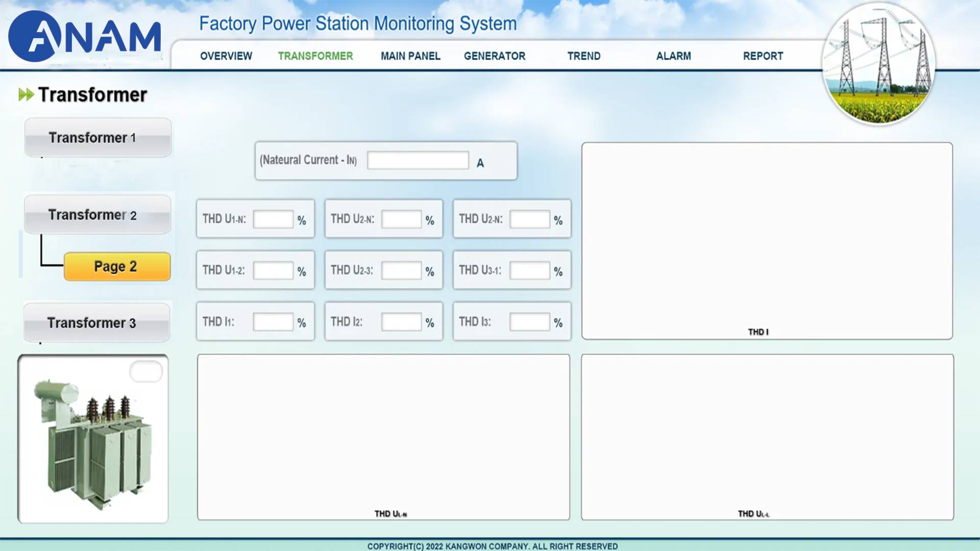Go to the MAIN PANEL tab
This screenshot has height=551, width=980.
click(410, 56)
